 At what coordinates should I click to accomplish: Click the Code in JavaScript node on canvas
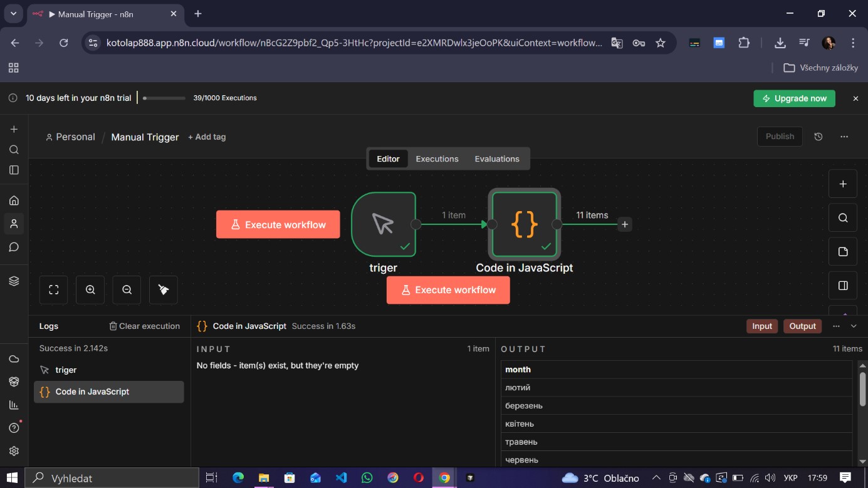pos(525,224)
